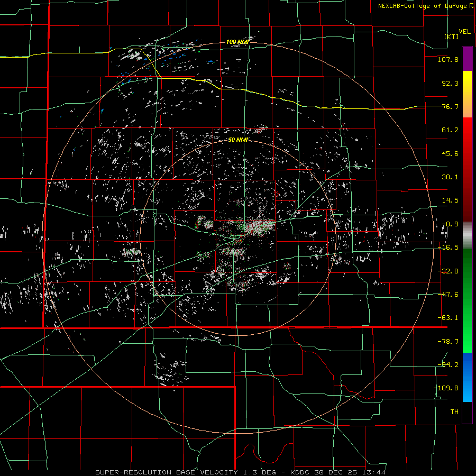Click the 61.2 value on velocity scale
476x476 pixels.
(450, 130)
